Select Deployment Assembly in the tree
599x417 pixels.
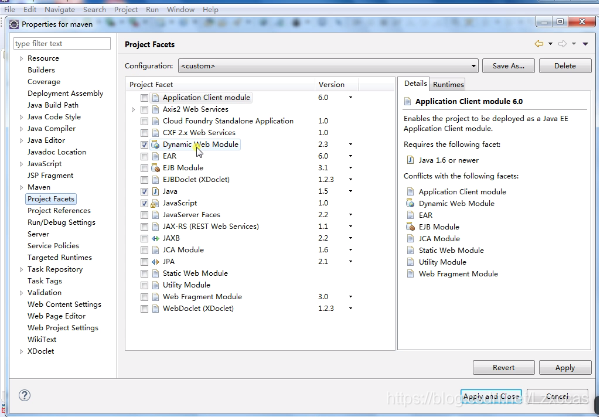pos(65,94)
